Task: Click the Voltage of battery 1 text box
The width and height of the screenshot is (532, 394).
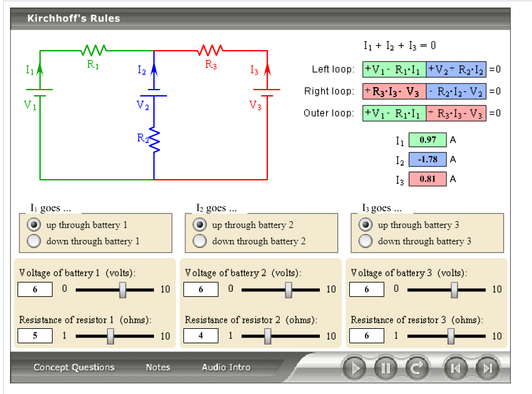Action: [x=34, y=289]
